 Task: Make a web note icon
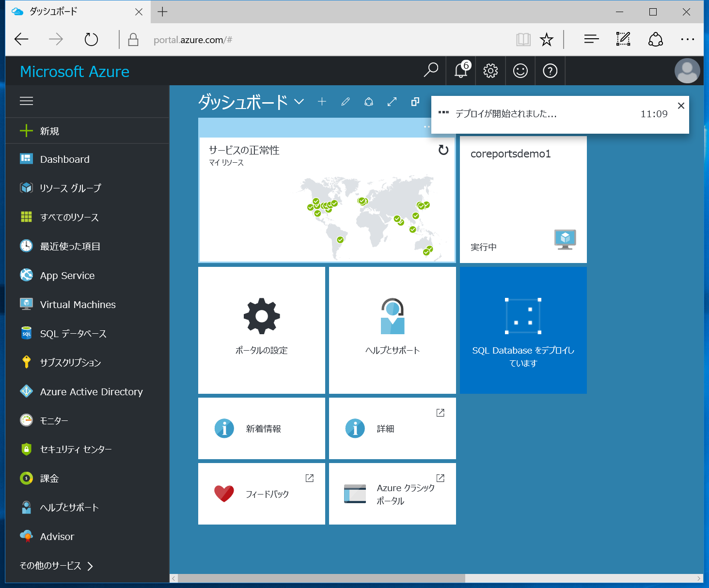[623, 39]
